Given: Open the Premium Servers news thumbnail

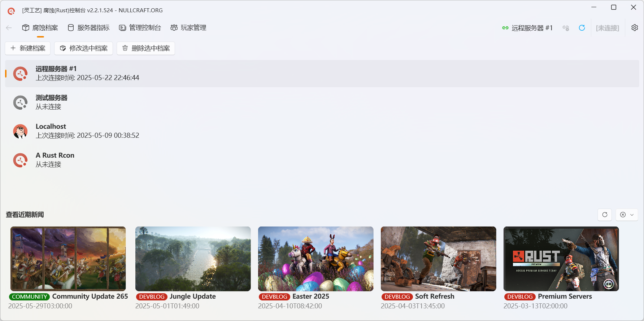Looking at the screenshot, I should 561,259.
